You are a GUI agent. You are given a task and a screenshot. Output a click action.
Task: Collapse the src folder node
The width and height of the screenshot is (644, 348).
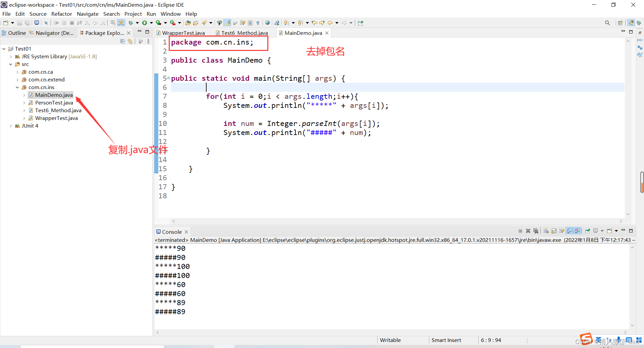point(11,64)
